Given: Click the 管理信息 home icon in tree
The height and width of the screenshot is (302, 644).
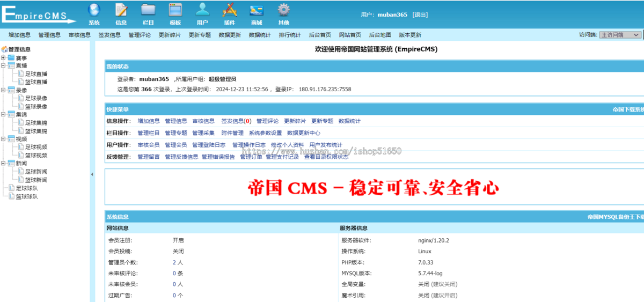Looking at the screenshot, I should coord(5,49).
